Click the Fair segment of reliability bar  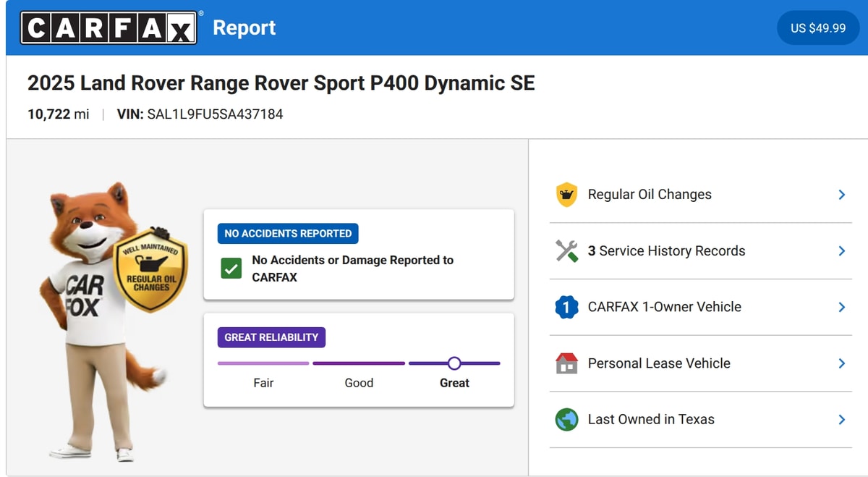coord(263,363)
